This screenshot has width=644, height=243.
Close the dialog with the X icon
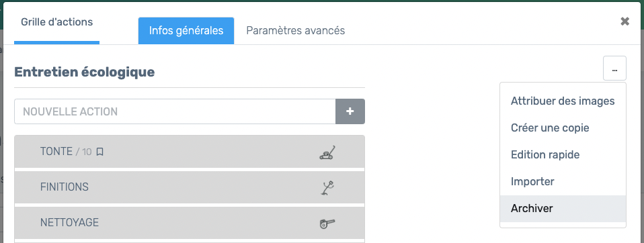coord(625,21)
